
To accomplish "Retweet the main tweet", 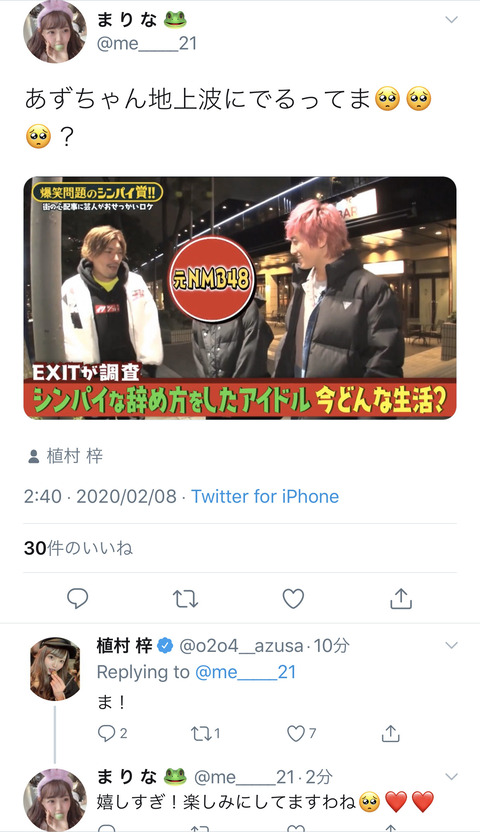I will pyautogui.click(x=186, y=599).
